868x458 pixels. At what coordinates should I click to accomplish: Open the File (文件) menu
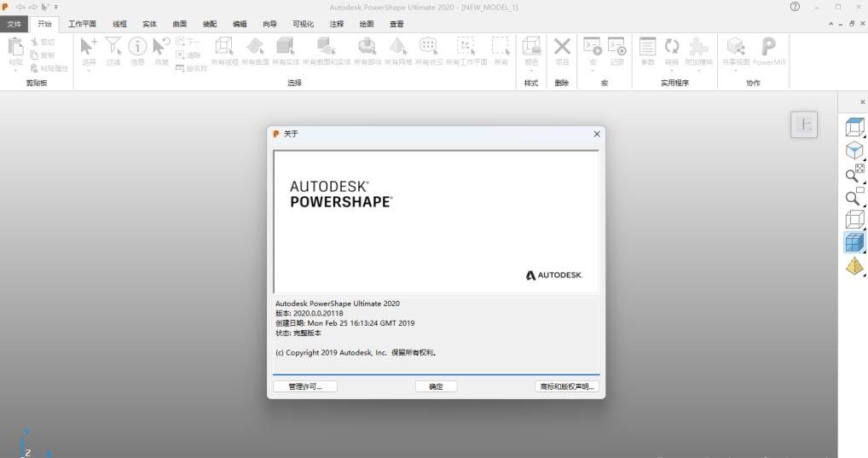click(14, 24)
